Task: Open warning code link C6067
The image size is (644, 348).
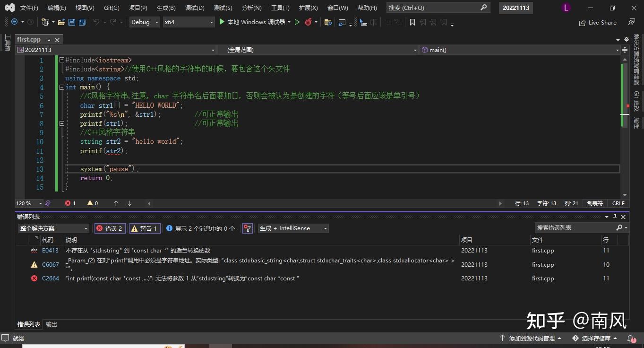Action: (50, 265)
